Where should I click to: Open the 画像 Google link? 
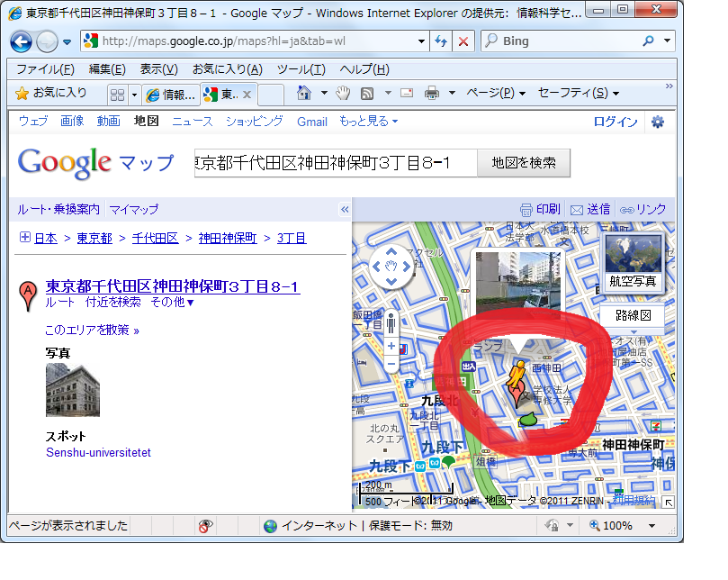click(x=72, y=122)
